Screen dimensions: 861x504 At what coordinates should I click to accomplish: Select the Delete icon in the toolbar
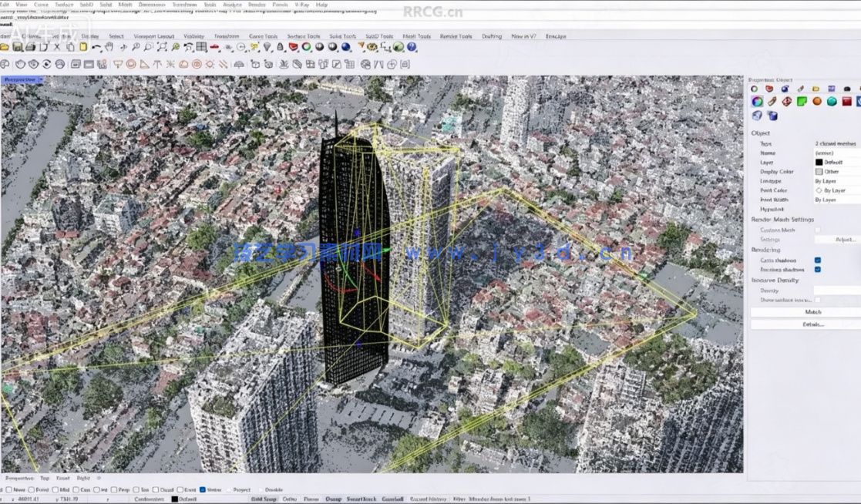coord(57,51)
